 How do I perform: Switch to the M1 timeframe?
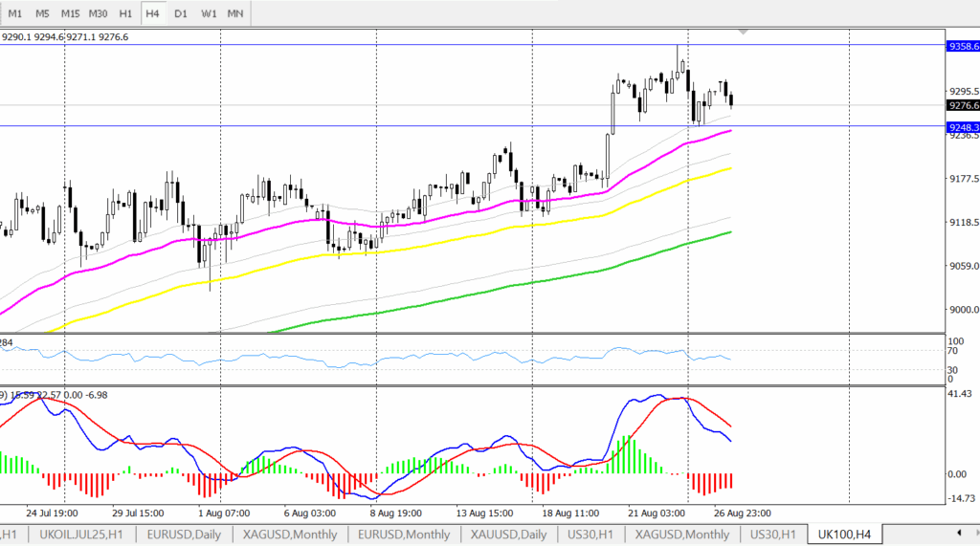tap(15, 14)
